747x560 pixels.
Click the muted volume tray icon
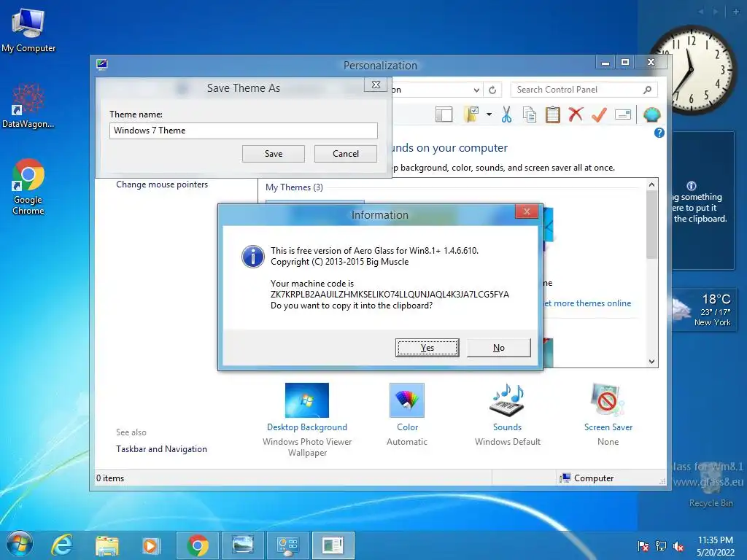click(678, 545)
